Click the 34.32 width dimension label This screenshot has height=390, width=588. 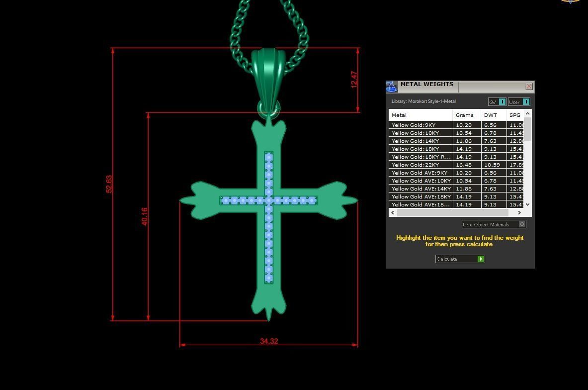point(269,341)
